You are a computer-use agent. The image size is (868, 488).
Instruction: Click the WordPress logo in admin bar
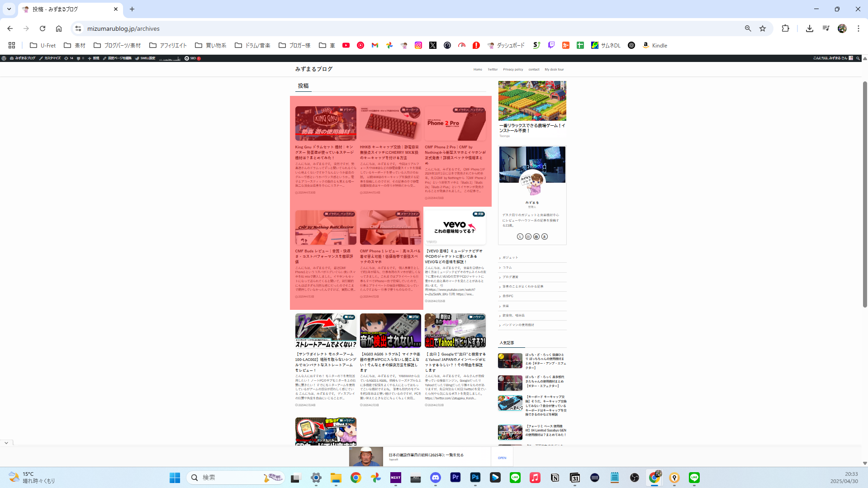click(x=4, y=58)
